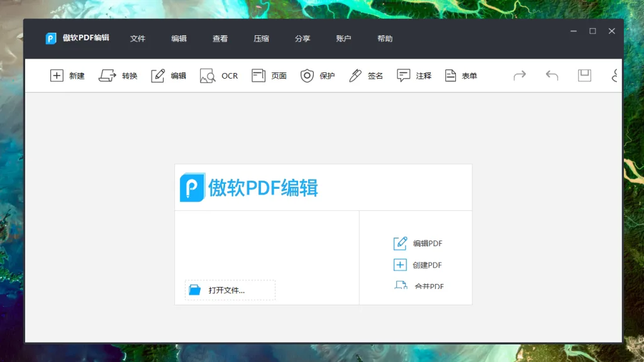
Task: Select the 编辑 pencil icon in the toolbar
Action: [x=158, y=76]
